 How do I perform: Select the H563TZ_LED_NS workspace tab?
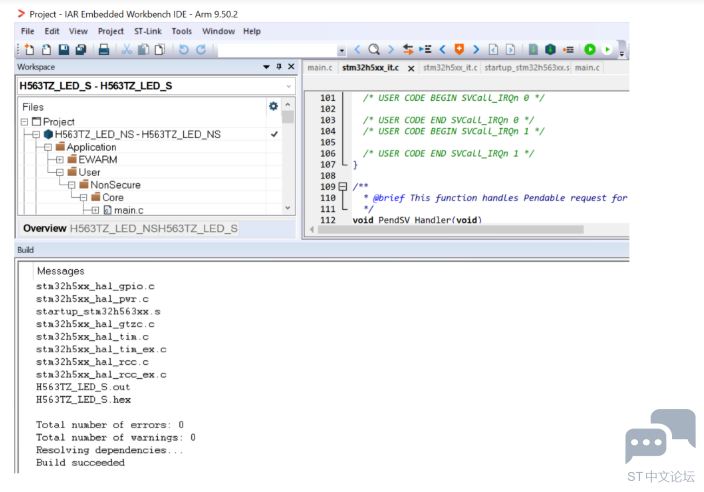click(x=112, y=228)
